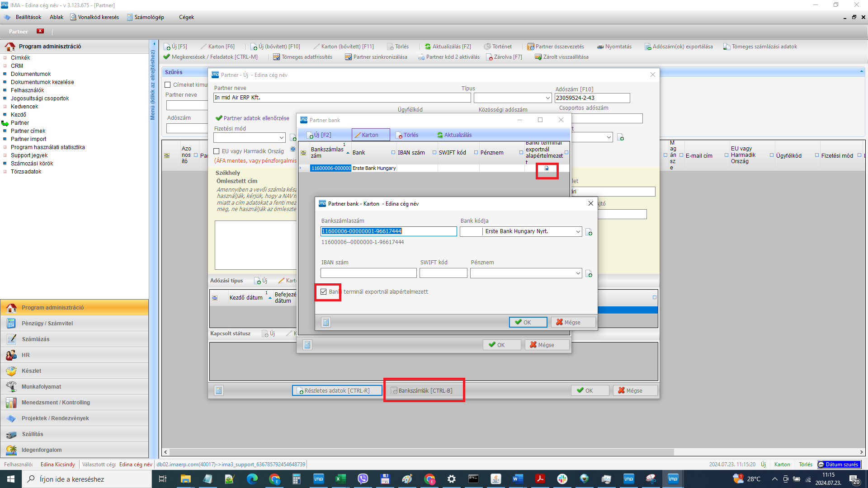Screen dimensions: 868x488
Task: Click Partner összevezetés toolbar button
Action: point(556,47)
